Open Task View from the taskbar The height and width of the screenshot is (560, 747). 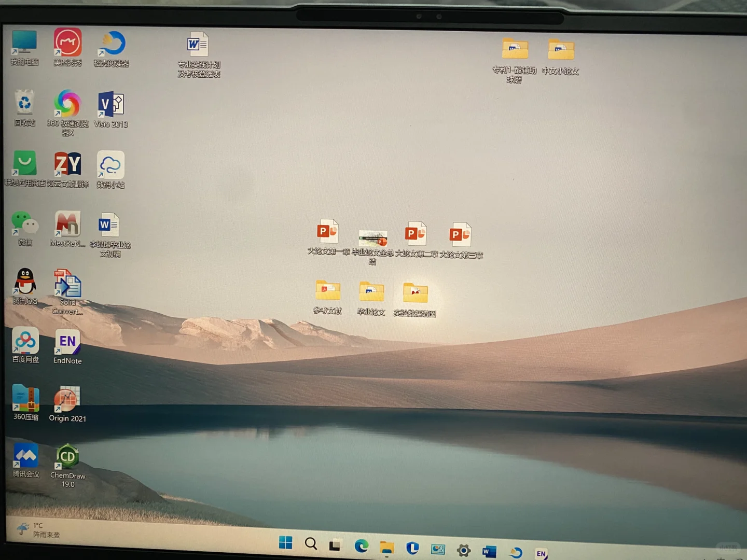[x=335, y=544]
